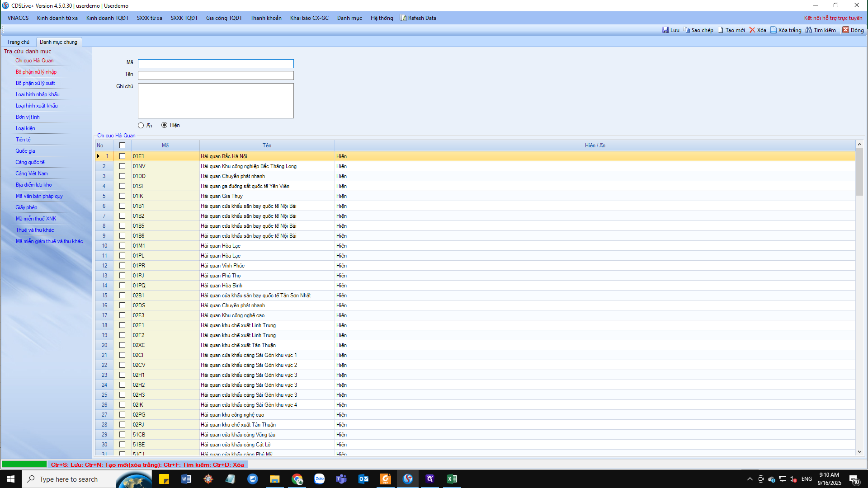868x488 pixels.
Task: Open the Cảng Việt Nam category link
Action: coord(32,174)
